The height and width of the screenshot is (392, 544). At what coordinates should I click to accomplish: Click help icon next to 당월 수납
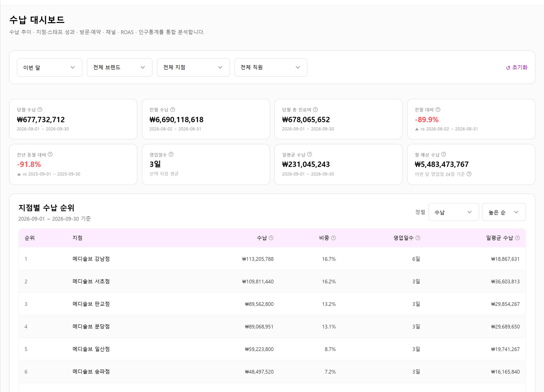(40, 110)
